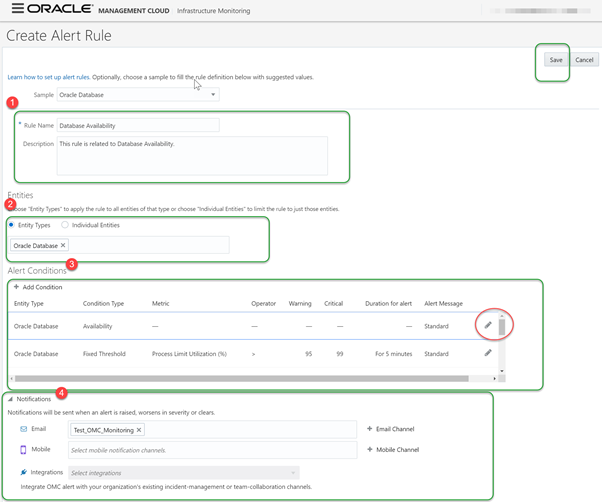Click plus icon for Mobile Channel
Screen dimensions: 602x502
click(x=369, y=449)
